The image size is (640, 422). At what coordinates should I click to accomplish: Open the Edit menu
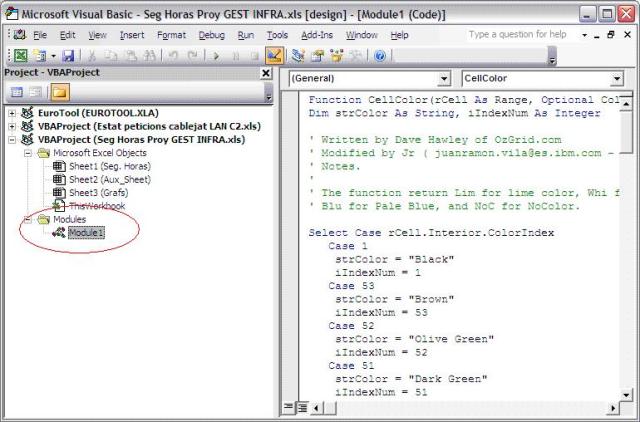pos(67,35)
